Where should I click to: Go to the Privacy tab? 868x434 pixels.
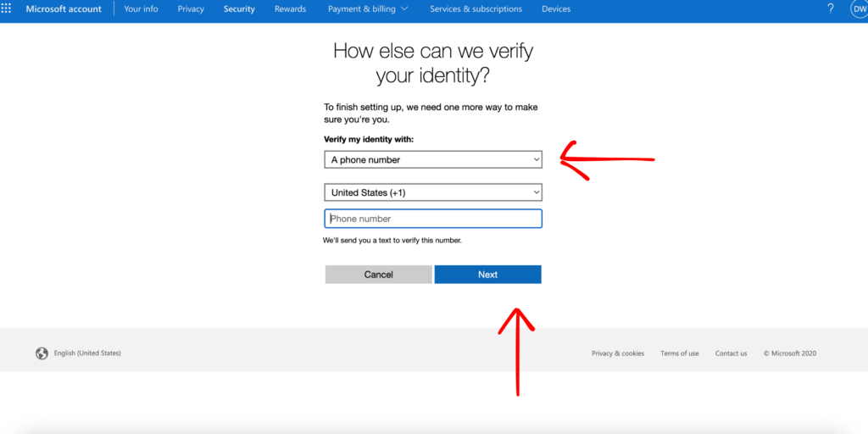coord(191,9)
